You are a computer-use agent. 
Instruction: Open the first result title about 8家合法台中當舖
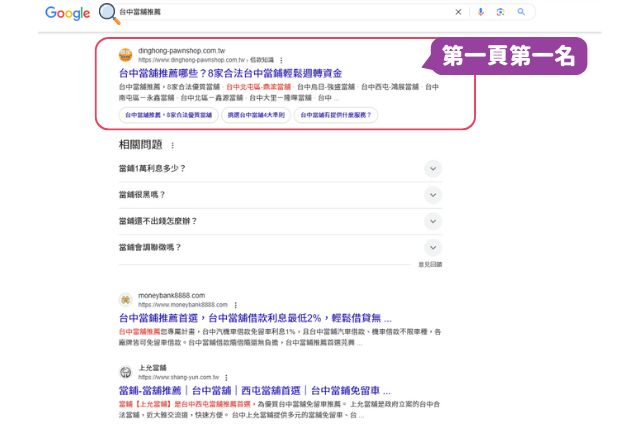pyautogui.click(x=230, y=73)
